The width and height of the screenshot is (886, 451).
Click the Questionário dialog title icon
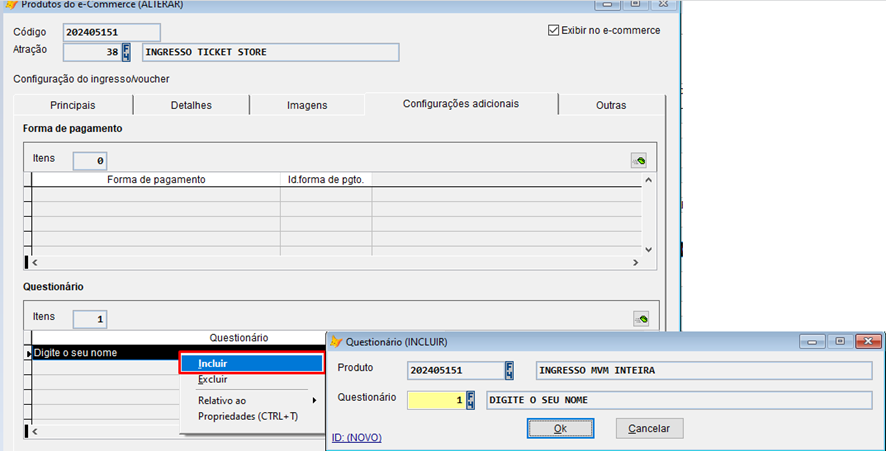(336, 341)
